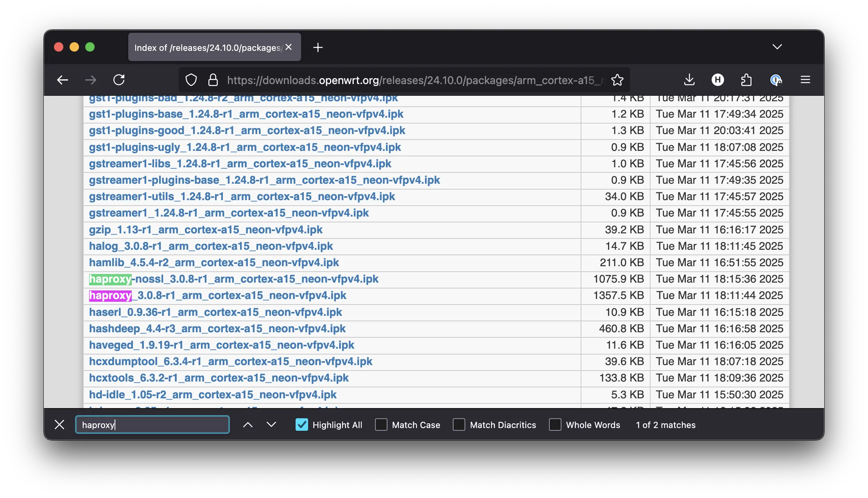Select the Index of /releases tab
This screenshot has height=498, width=868.
pos(207,48)
